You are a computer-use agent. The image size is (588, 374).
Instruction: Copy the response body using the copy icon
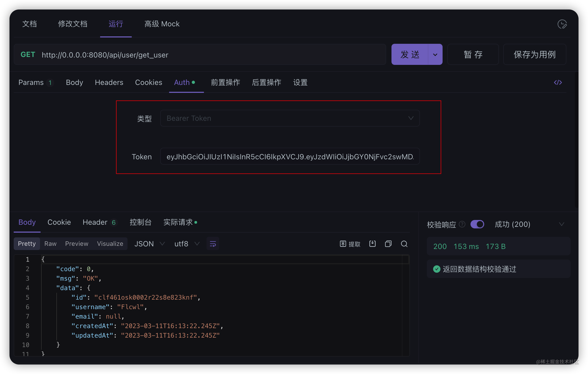point(388,244)
